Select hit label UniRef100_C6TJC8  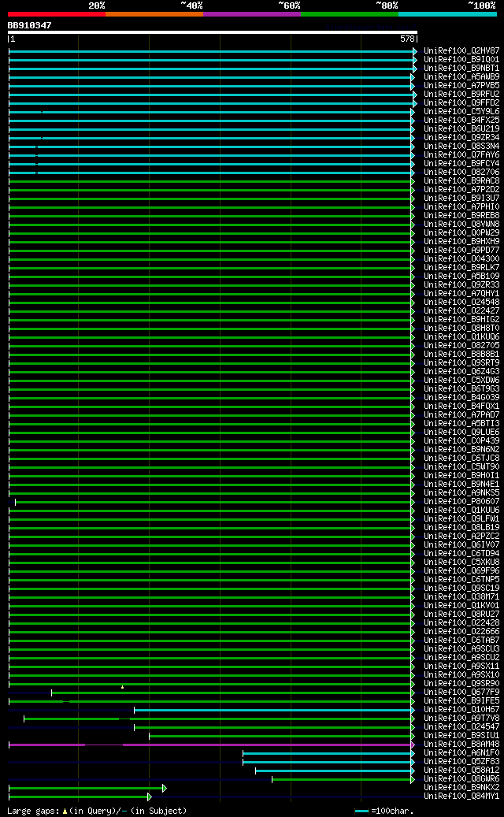pos(461,458)
